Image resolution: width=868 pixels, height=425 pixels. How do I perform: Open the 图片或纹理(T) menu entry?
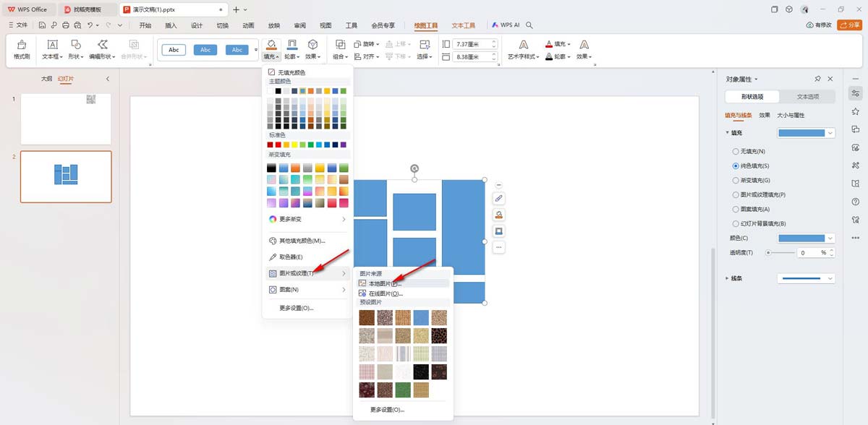pos(307,273)
